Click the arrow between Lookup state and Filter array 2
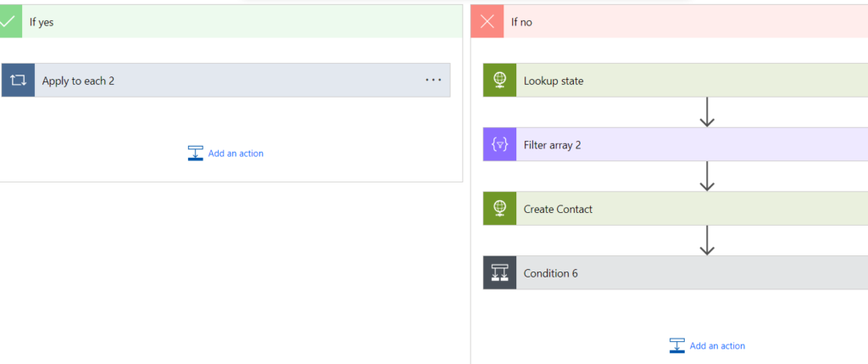This screenshot has width=868, height=364. 707,112
